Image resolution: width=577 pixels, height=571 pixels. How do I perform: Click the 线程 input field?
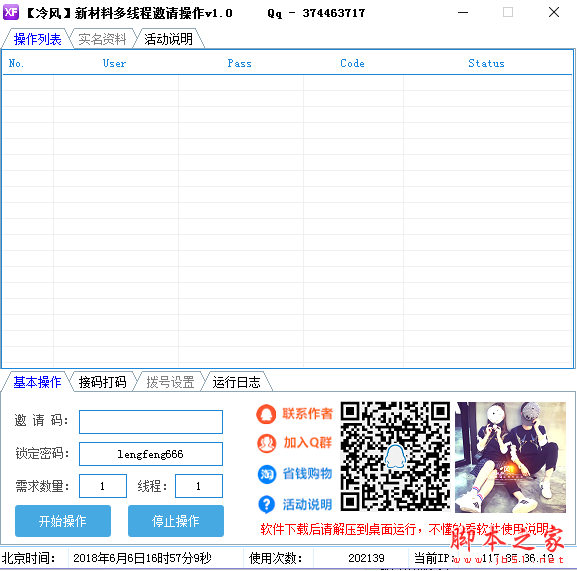coord(199,486)
